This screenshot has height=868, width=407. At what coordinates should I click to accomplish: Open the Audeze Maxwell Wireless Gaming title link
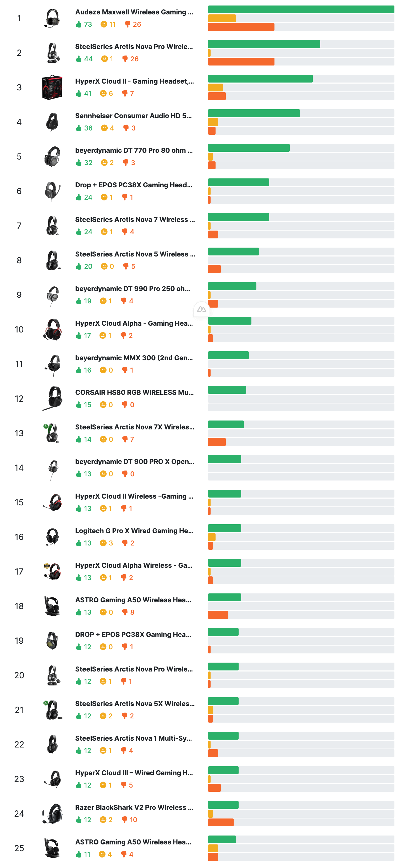tap(134, 12)
